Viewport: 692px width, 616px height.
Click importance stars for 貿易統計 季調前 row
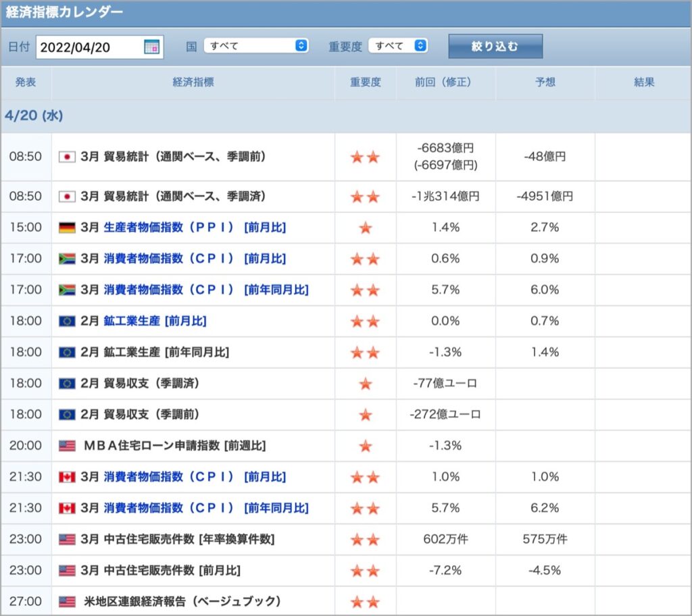click(365, 157)
